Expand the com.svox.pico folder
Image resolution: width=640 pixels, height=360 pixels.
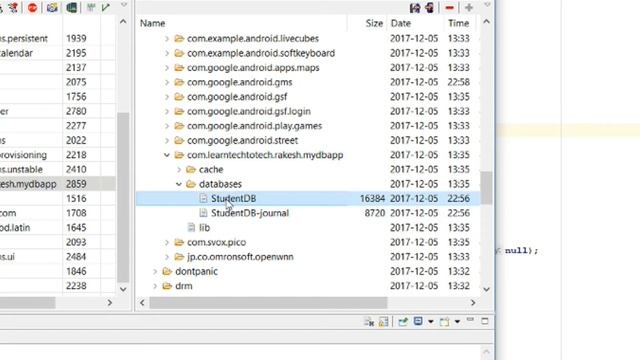pos(167,242)
